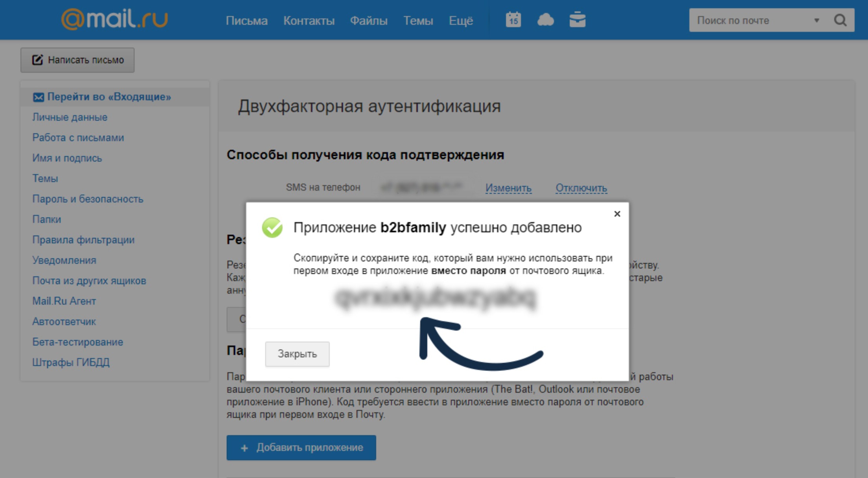Screen dimensions: 868x478
Task: Expand the search options dropdown arrow
Action: (816, 20)
